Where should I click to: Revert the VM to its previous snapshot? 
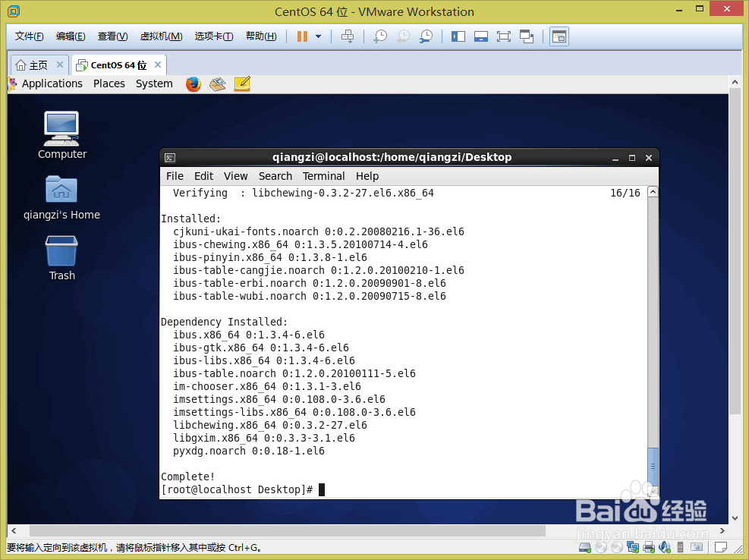point(404,36)
